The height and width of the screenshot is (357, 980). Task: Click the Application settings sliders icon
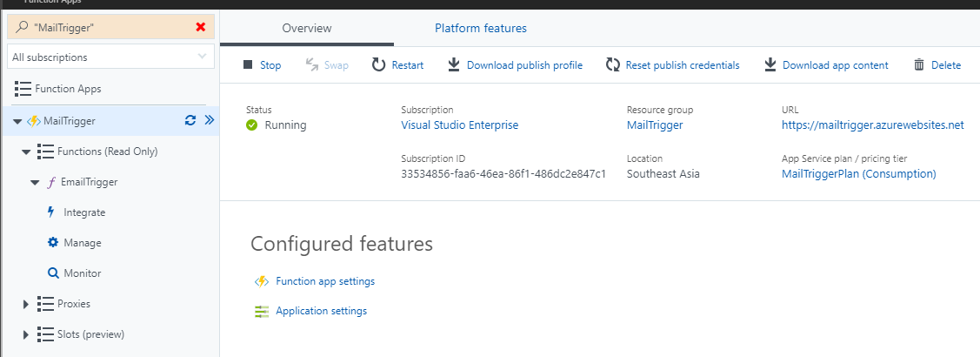point(261,311)
